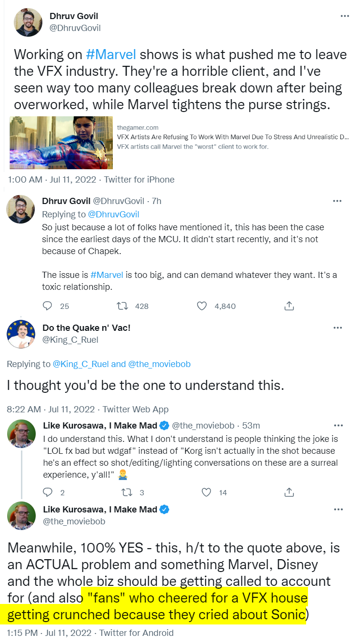Open more options on moviebob's final tweet
The width and height of the screenshot is (358, 644).
click(338, 510)
